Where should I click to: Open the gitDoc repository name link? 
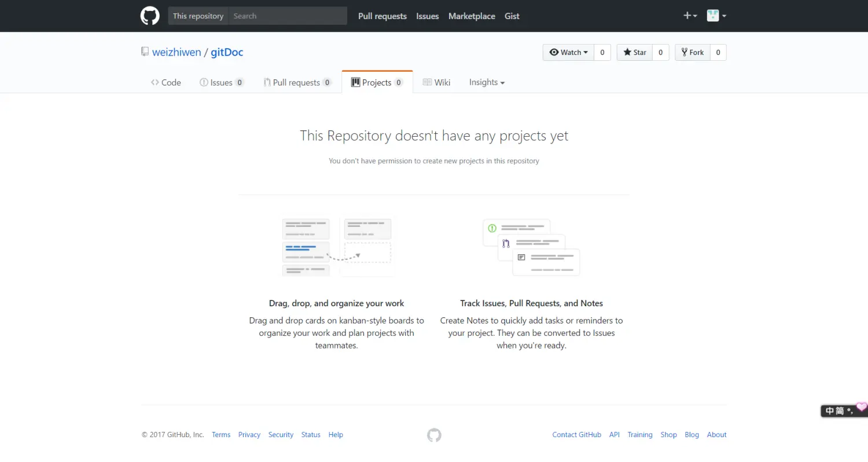pos(227,52)
